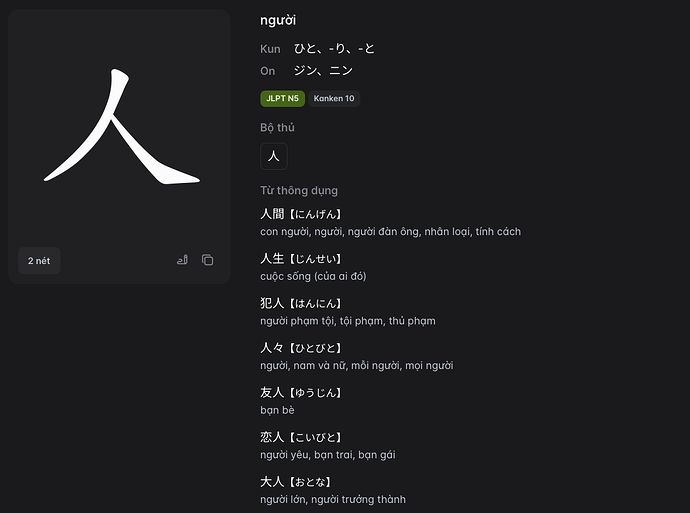Open the entry 人々【ひとびと】
Screen dimensions: 690x513
(x=302, y=348)
